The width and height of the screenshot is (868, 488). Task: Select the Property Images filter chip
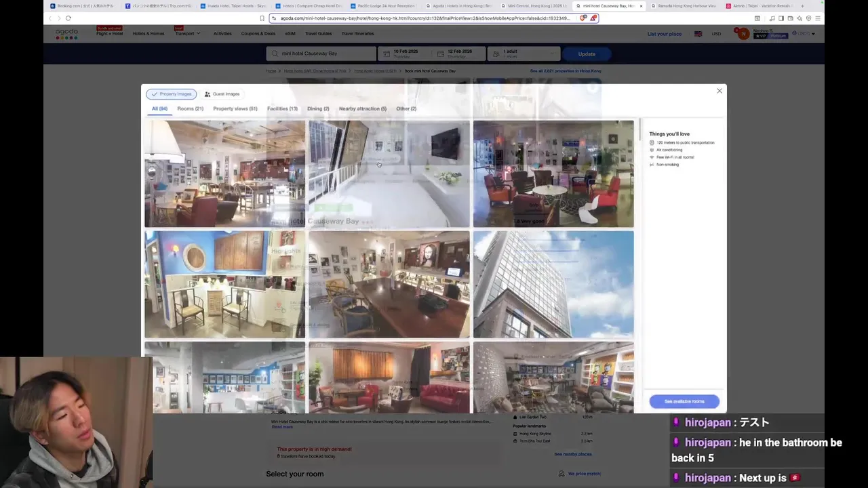pyautogui.click(x=172, y=94)
